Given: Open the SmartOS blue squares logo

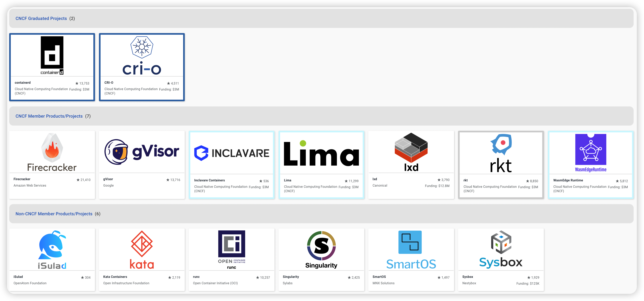Looking at the screenshot, I should tap(411, 250).
